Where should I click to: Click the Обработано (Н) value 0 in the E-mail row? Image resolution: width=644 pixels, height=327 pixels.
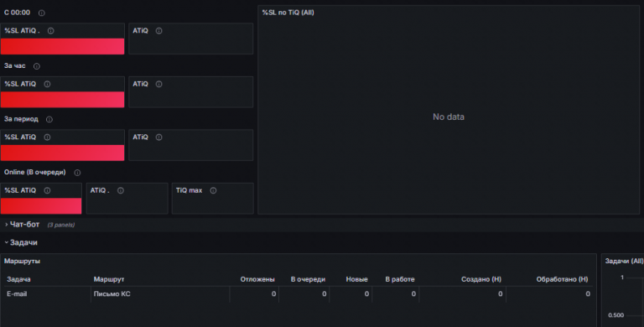[x=588, y=293]
